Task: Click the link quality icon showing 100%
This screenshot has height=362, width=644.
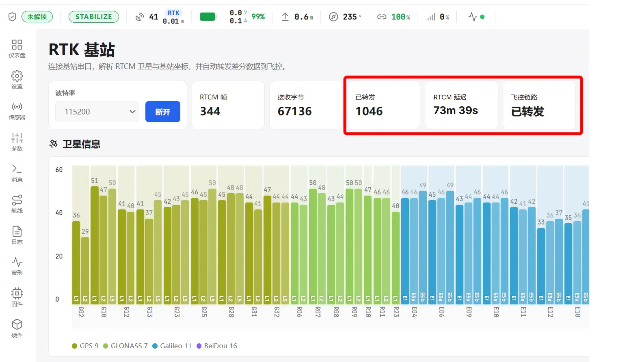Action: pos(382,17)
